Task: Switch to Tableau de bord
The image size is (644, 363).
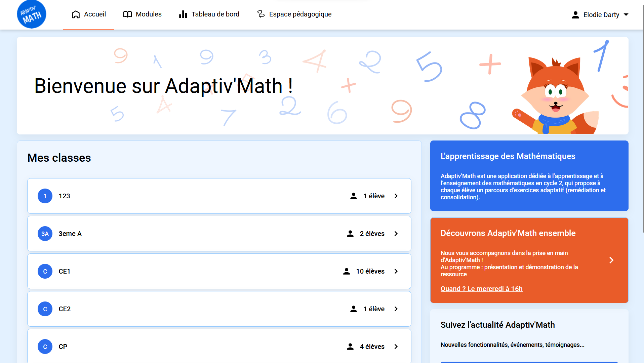Action: click(x=209, y=14)
